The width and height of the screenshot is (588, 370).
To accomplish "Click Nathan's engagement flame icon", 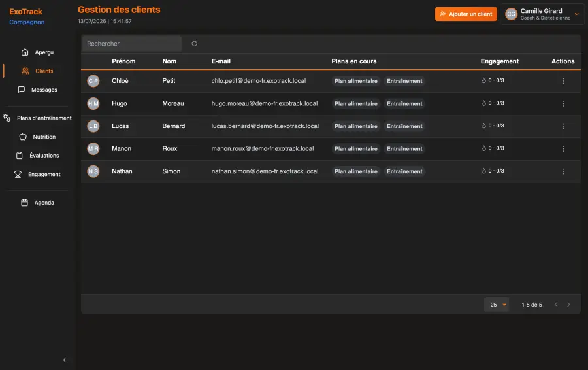I will pyautogui.click(x=483, y=171).
